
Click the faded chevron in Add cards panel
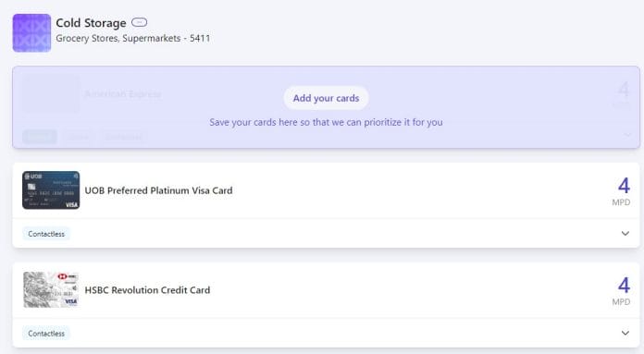pyautogui.click(x=626, y=135)
